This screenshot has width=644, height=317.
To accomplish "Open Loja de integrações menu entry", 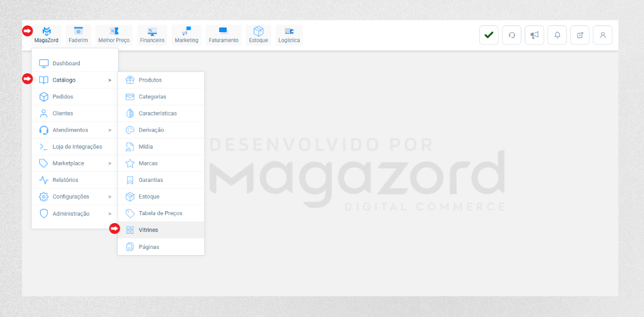I will [75, 147].
